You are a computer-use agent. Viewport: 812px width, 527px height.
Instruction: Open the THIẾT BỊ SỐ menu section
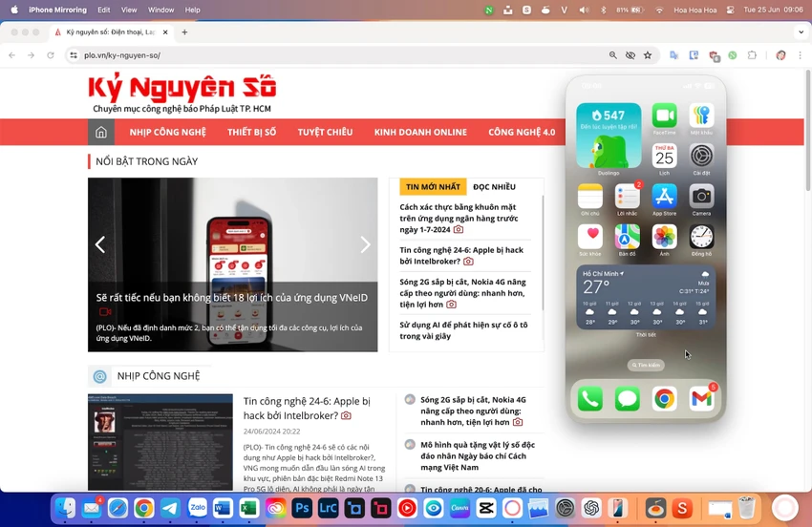[x=251, y=132]
